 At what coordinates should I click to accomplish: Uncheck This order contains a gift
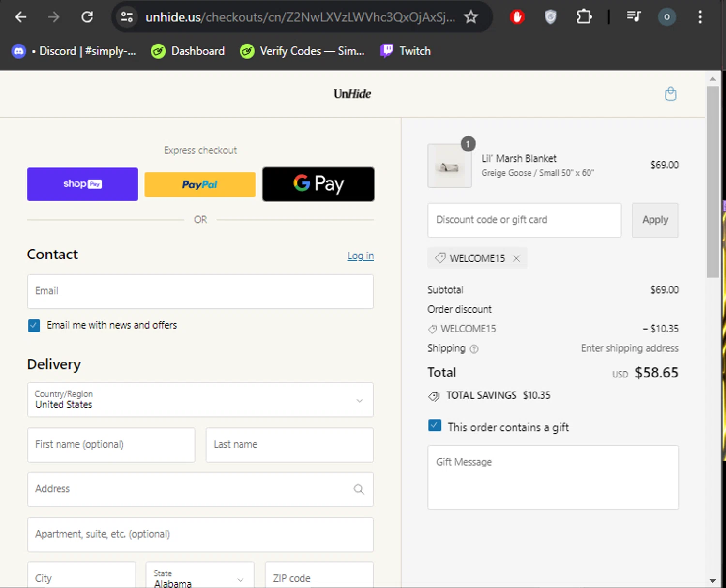coord(435,426)
